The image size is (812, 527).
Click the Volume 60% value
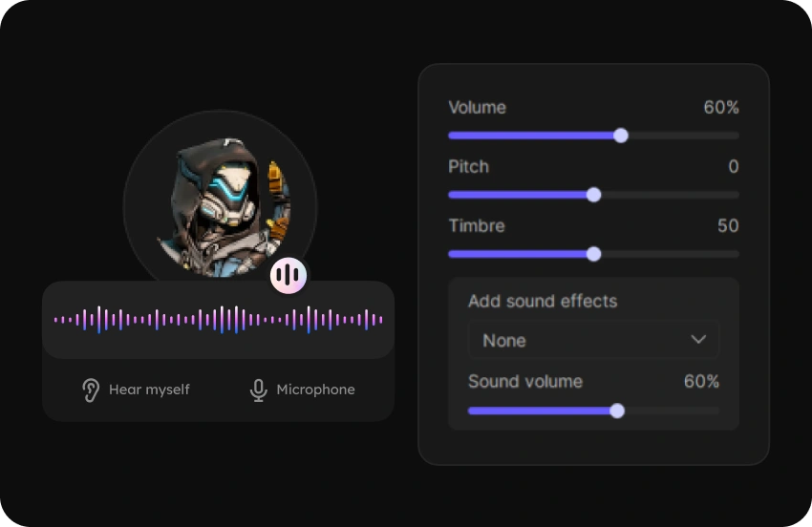[721, 108]
